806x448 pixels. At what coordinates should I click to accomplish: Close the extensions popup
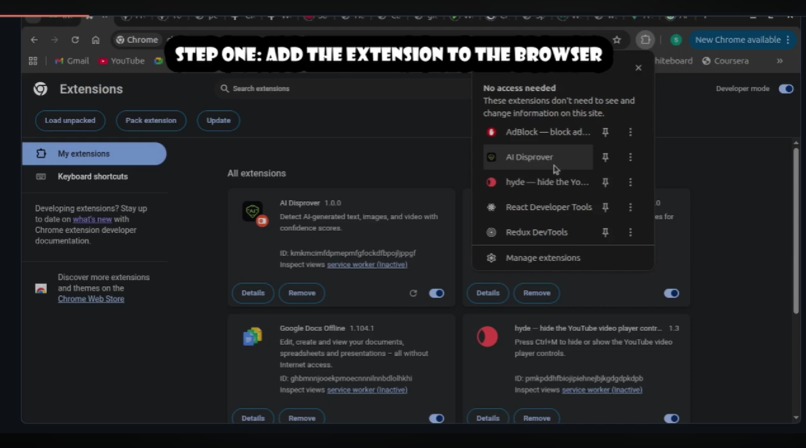click(638, 68)
